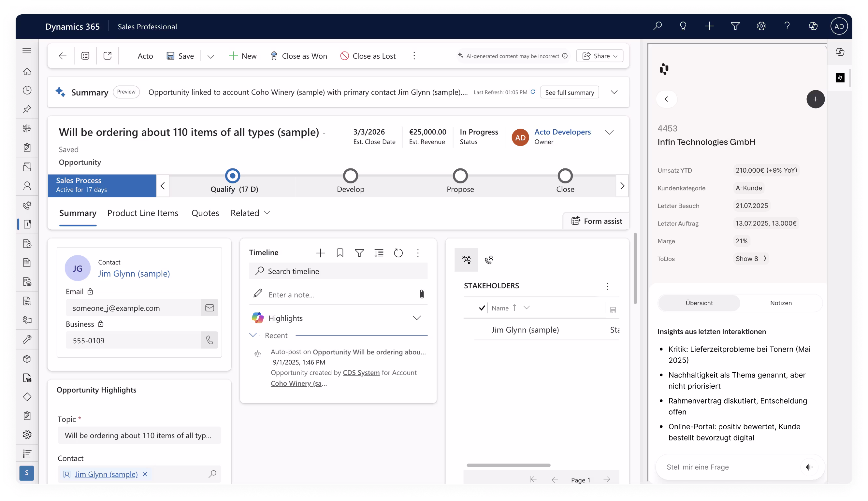This screenshot has height=501, width=868.
Task: Open Copilot icon in top bar
Action: (x=813, y=26)
